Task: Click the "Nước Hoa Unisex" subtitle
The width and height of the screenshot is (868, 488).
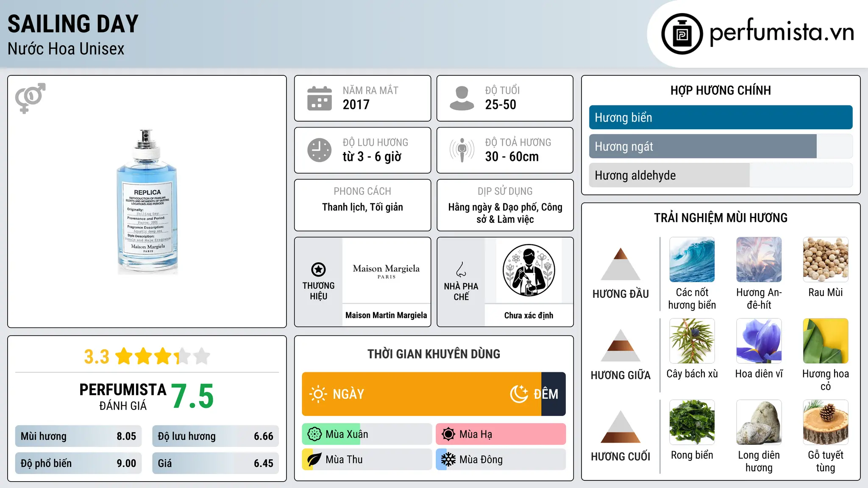Action: (66, 49)
